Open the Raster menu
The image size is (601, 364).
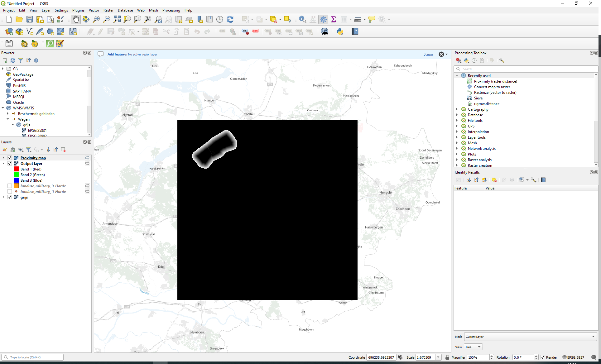point(108,10)
